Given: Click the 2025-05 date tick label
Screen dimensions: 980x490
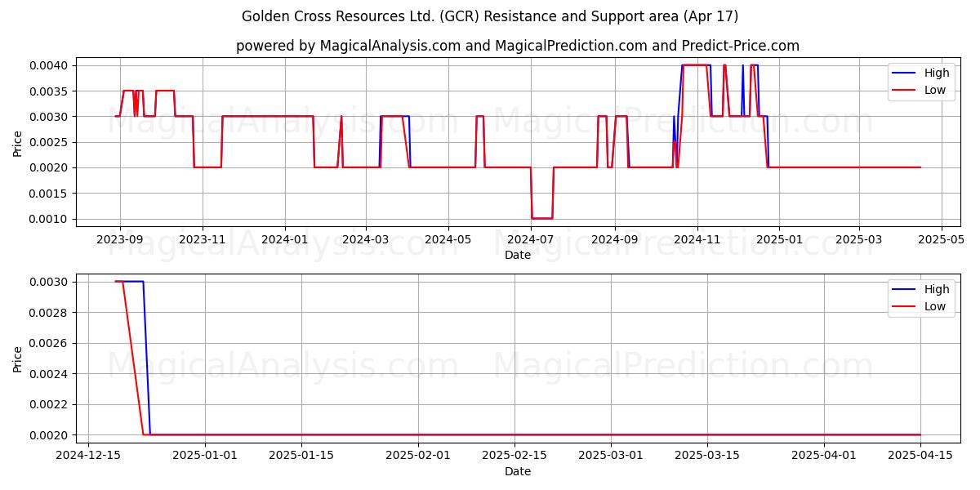Looking at the screenshot, I should (942, 241).
